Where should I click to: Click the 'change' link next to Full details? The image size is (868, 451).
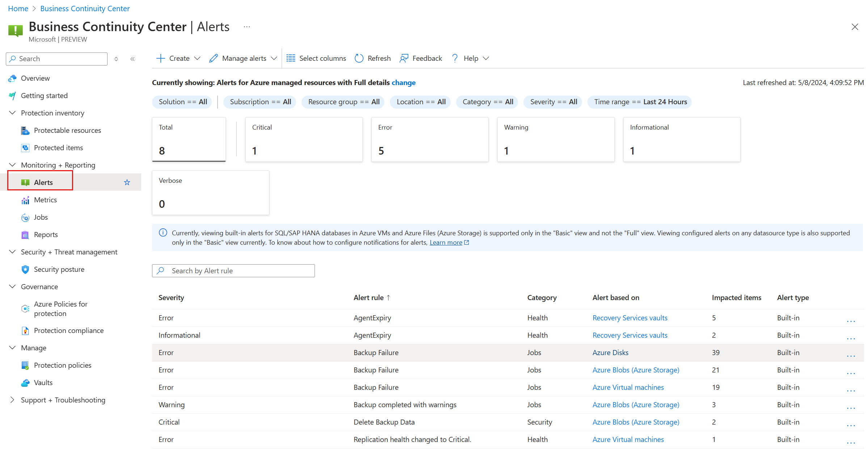(403, 83)
